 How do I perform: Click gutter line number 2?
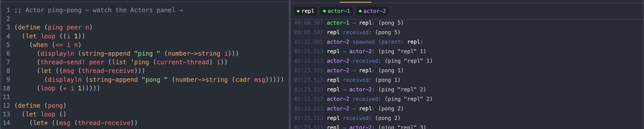point(8,19)
